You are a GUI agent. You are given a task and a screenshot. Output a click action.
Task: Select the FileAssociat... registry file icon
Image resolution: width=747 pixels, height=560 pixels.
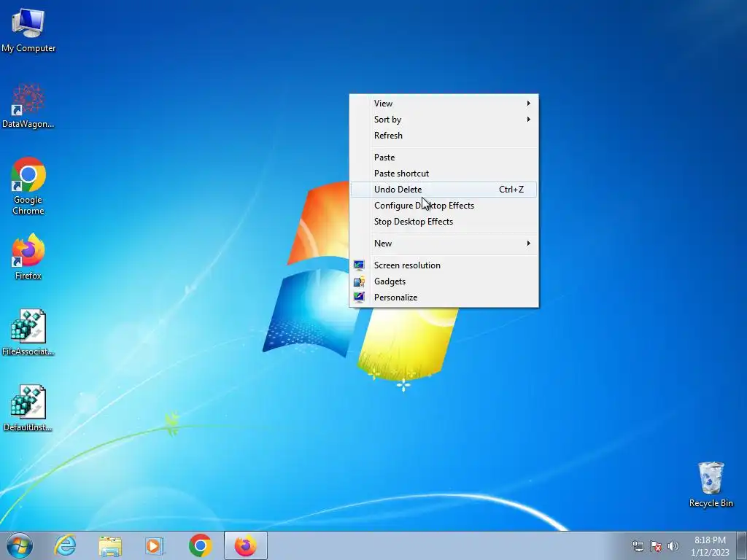pyautogui.click(x=28, y=332)
